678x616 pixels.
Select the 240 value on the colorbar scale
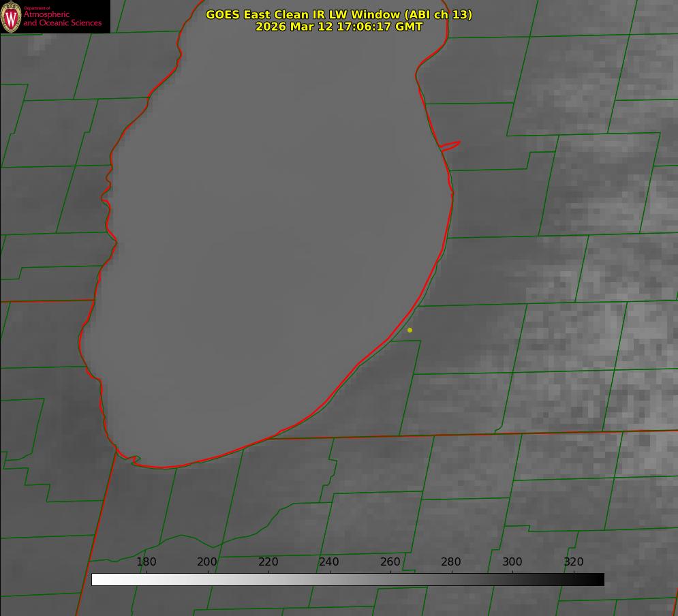[x=329, y=561]
